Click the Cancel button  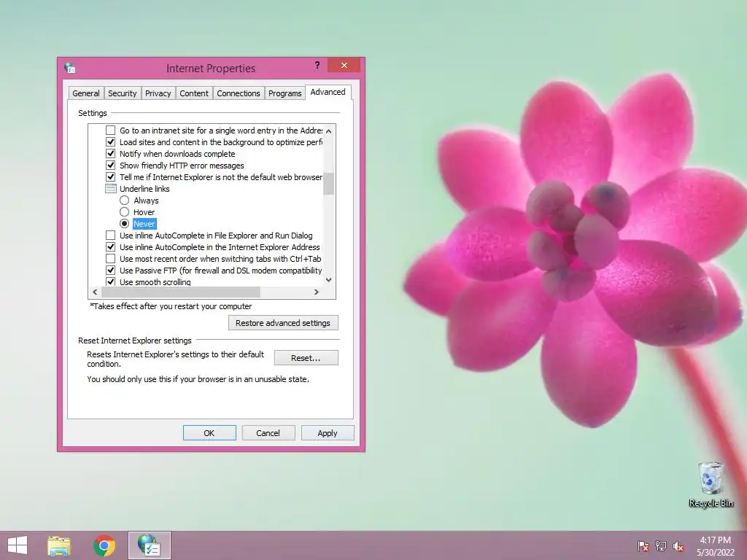click(268, 433)
